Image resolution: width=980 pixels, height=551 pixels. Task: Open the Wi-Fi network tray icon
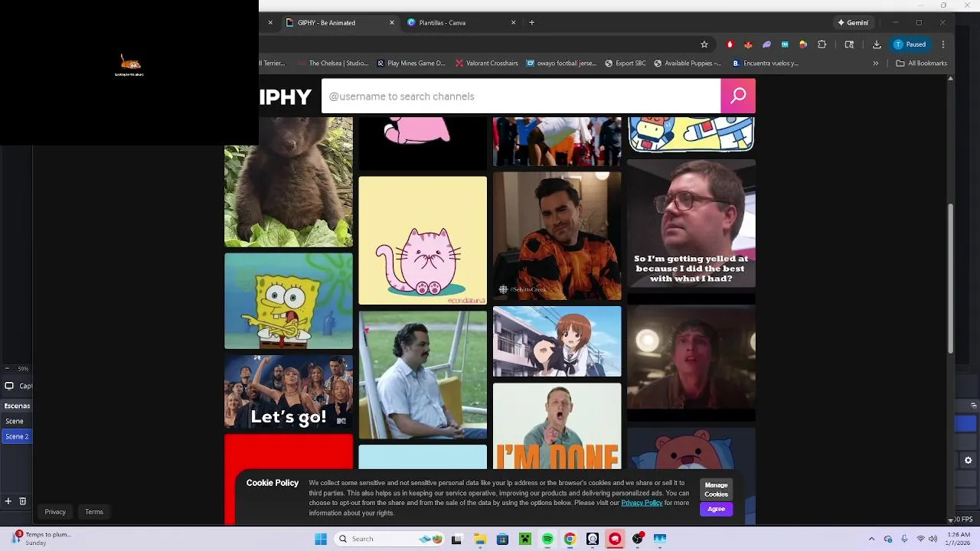pyautogui.click(x=920, y=539)
